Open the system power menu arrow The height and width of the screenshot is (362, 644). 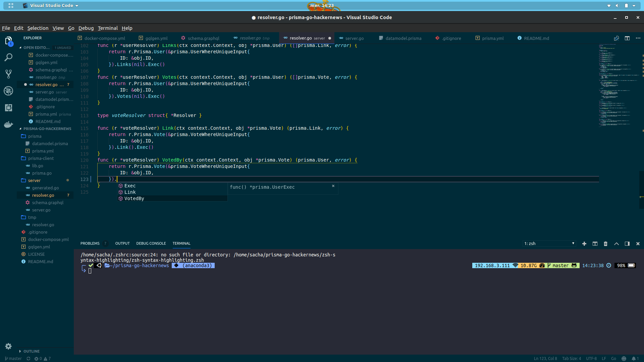634,6
